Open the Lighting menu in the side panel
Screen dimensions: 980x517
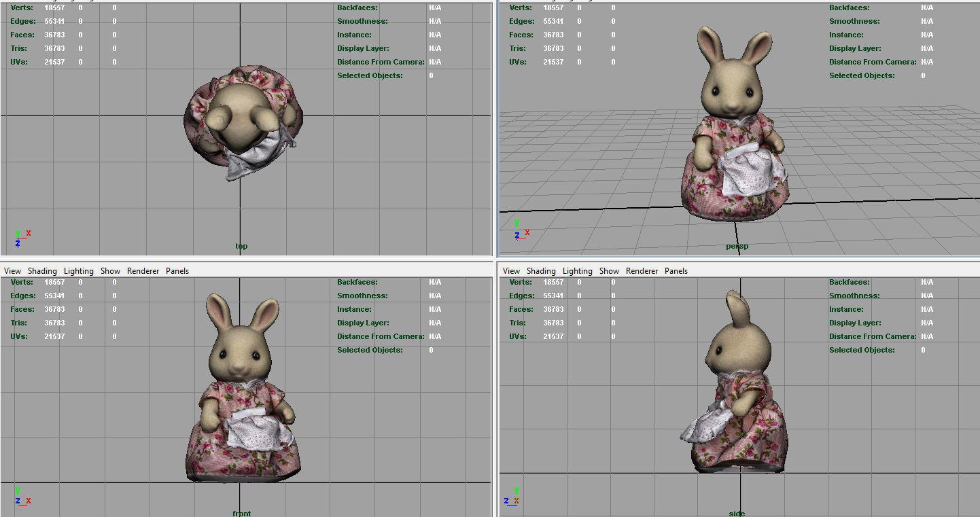pos(578,270)
